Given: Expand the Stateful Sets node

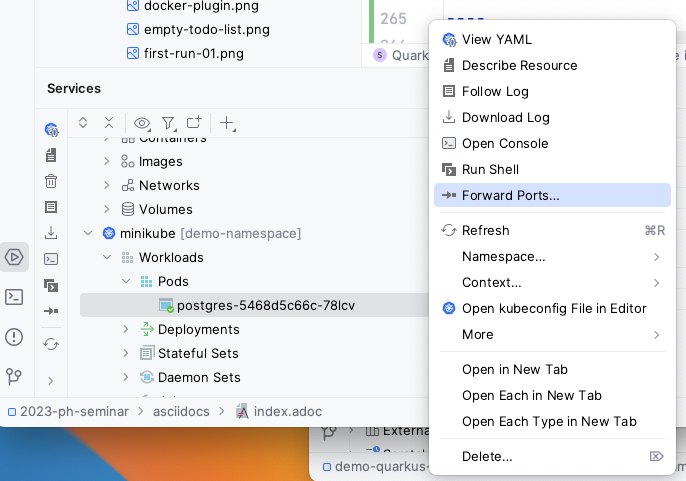Looking at the screenshot, I should pos(126,353).
